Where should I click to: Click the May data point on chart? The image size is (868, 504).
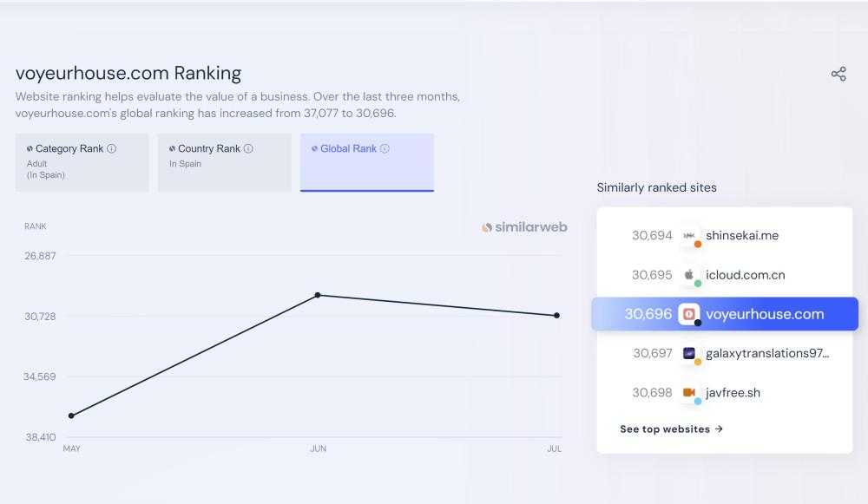(71, 416)
